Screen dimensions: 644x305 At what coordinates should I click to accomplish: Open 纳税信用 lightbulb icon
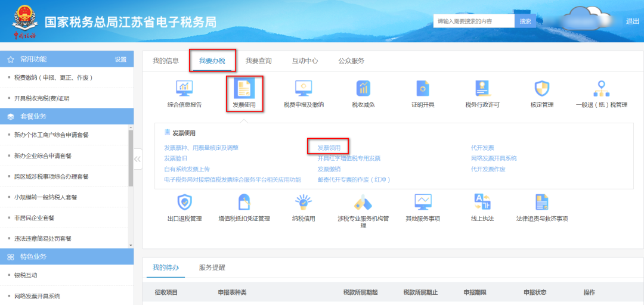click(x=304, y=203)
